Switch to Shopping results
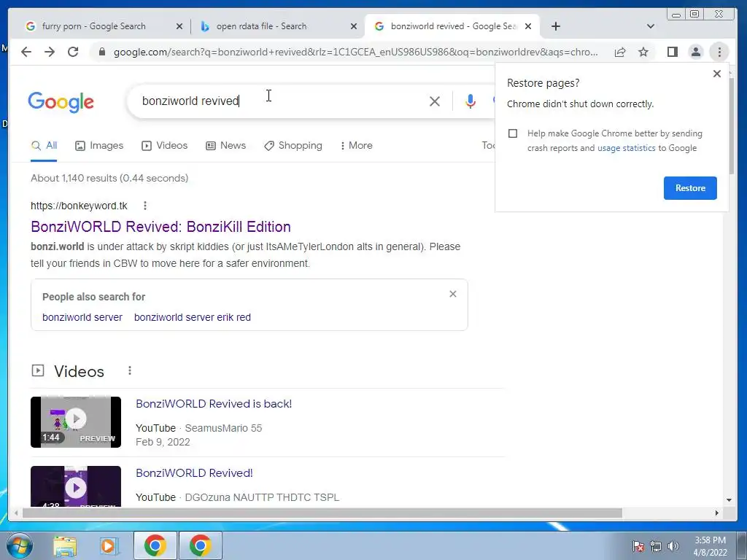Image resolution: width=747 pixels, height=560 pixels. (293, 145)
